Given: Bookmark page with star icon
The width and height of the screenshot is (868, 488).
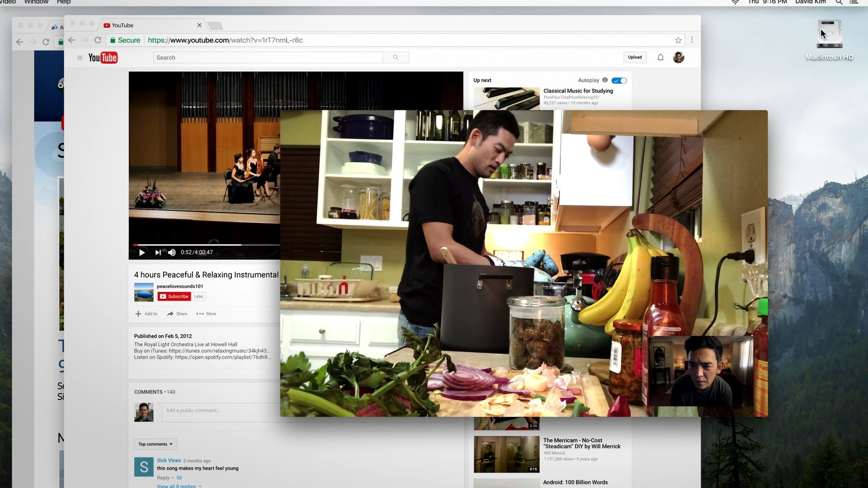Looking at the screenshot, I should (678, 40).
